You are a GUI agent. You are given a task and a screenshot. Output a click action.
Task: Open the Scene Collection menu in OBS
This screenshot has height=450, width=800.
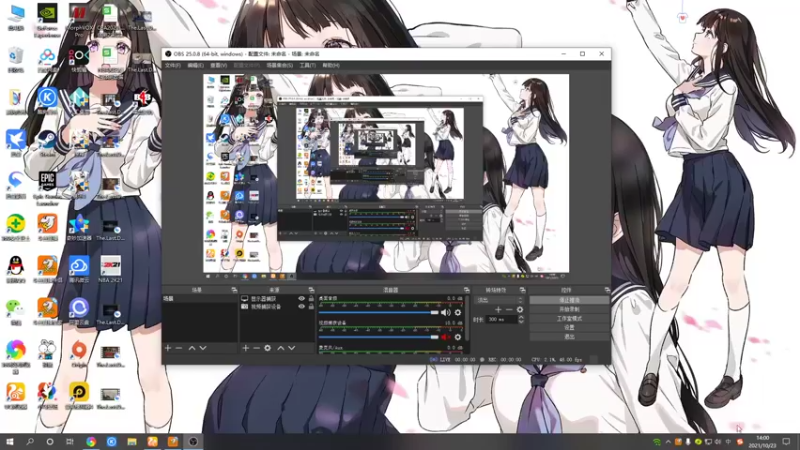click(280, 65)
